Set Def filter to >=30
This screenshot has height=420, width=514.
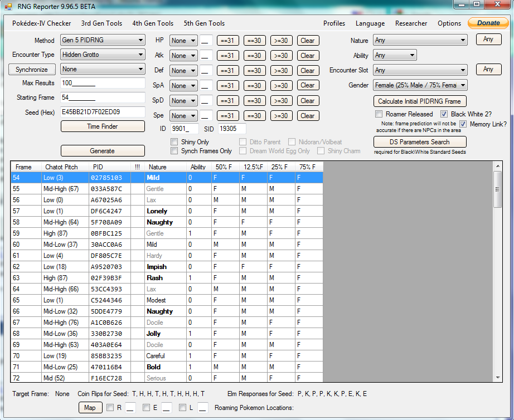pos(282,71)
